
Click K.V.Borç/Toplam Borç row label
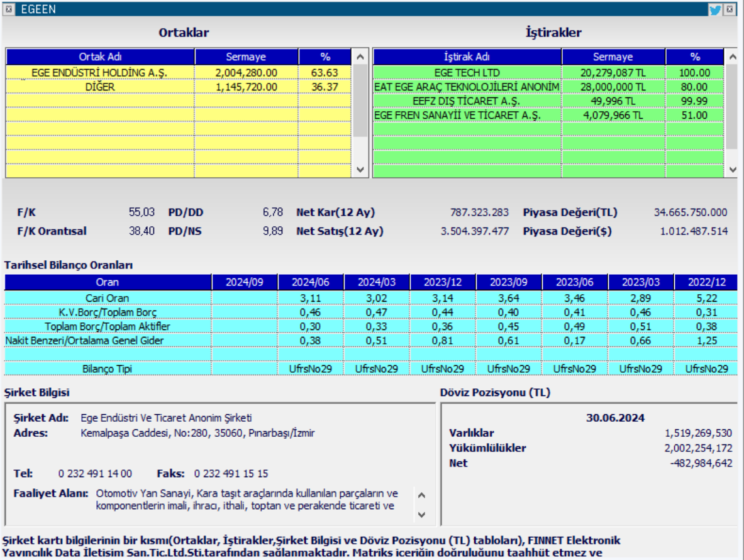click(x=108, y=312)
